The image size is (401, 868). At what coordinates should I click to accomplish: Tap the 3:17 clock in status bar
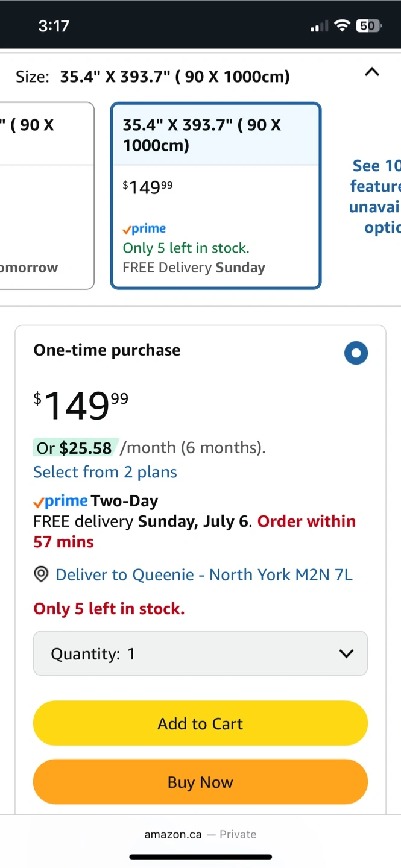click(x=54, y=25)
